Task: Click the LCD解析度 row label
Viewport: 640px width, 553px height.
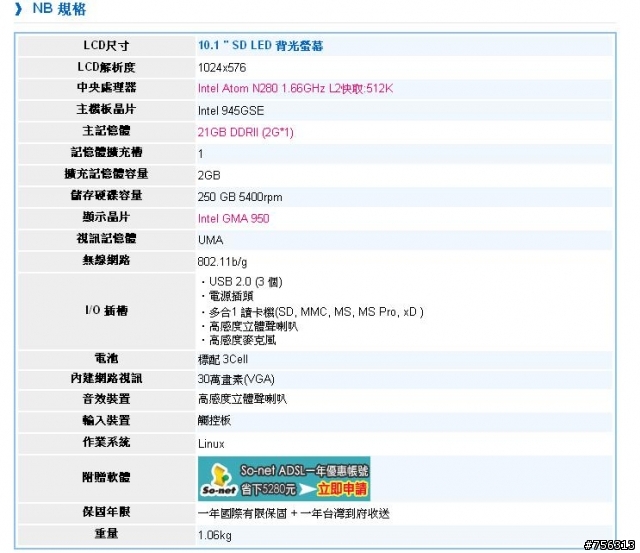Action: (x=107, y=67)
